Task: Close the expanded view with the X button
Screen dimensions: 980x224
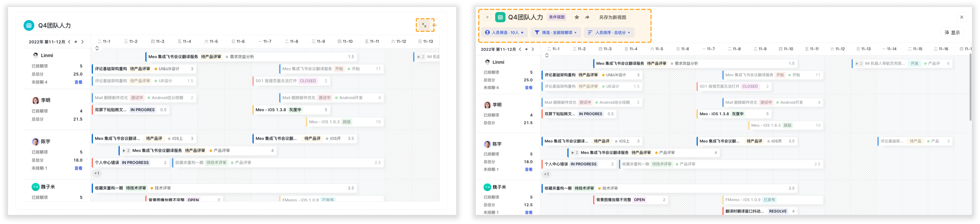Action: [x=962, y=17]
